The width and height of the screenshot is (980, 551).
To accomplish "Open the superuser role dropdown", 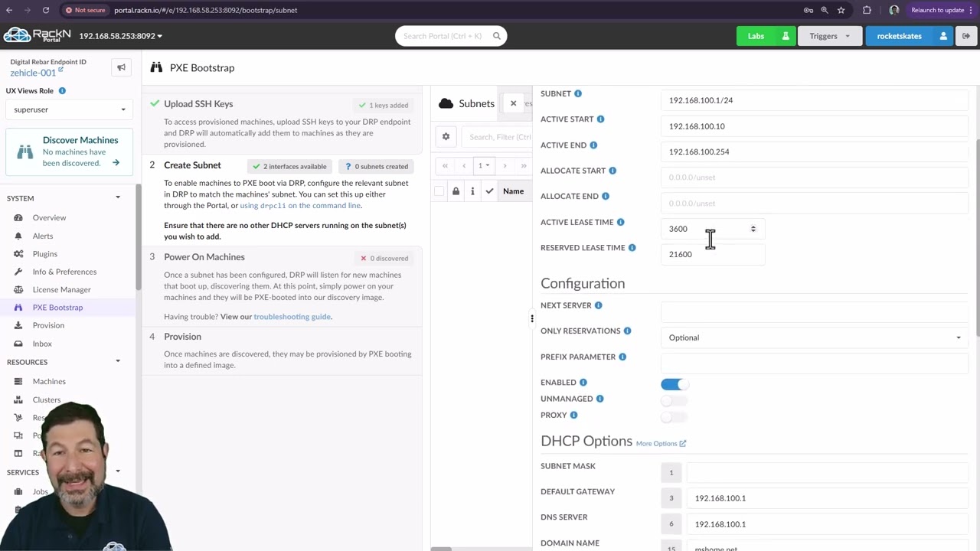I will (69, 109).
